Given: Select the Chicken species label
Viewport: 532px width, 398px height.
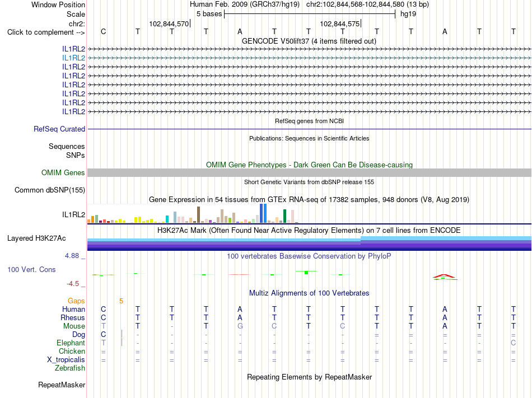Looking at the screenshot, I should coord(72,351).
